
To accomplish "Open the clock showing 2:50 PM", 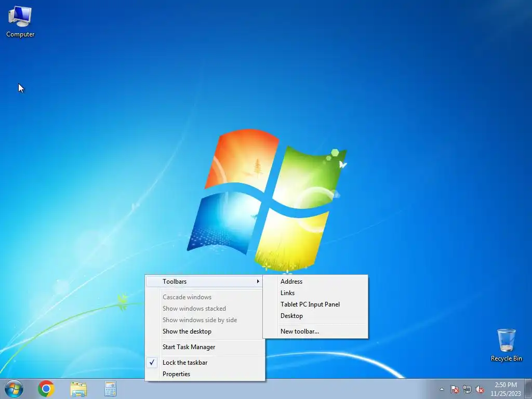I will pos(506,389).
